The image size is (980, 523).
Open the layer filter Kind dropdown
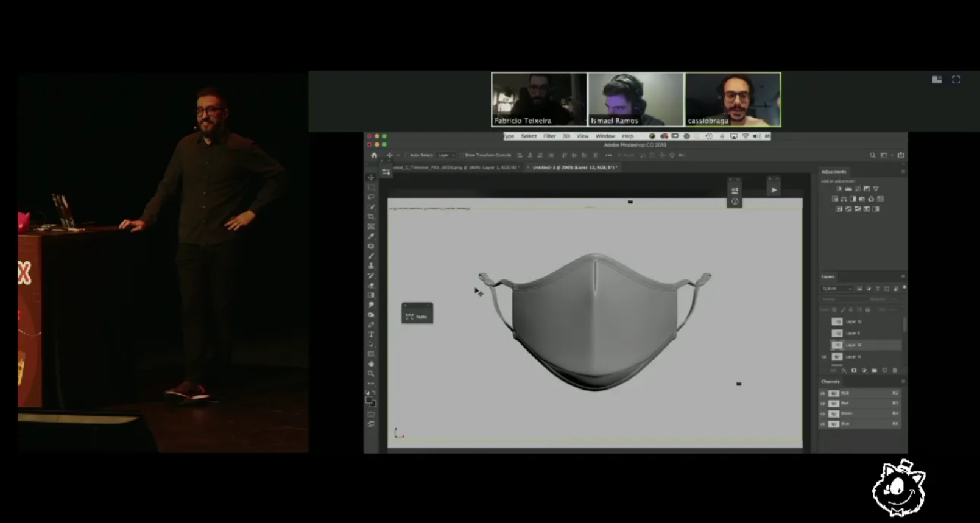click(x=837, y=289)
